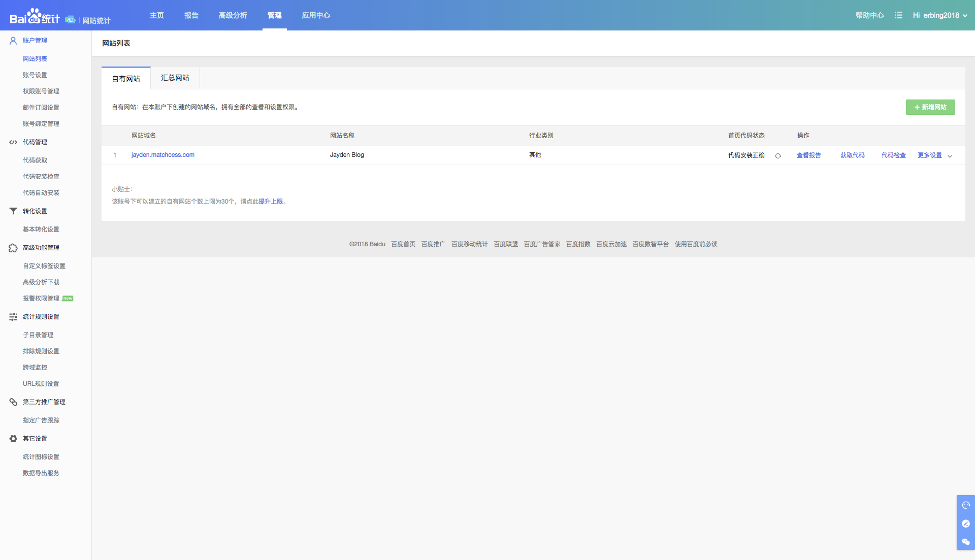Click the WeChat icon in floating panel
Image resolution: width=975 pixels, height=560 pixels.
(x=966, y=542)
